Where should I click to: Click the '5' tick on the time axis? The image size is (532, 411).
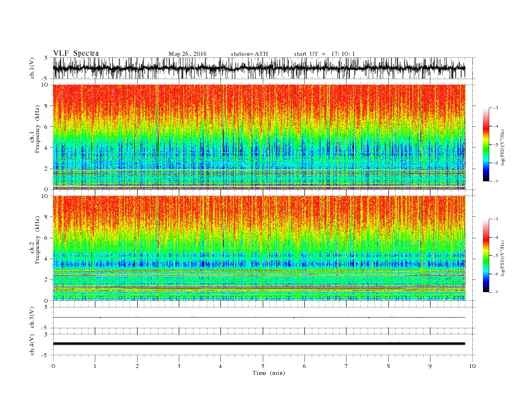tap(263, 366)
